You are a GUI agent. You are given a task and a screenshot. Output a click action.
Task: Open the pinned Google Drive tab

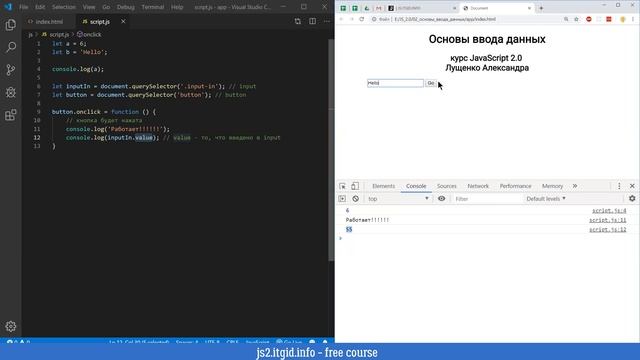pos(367,8)
